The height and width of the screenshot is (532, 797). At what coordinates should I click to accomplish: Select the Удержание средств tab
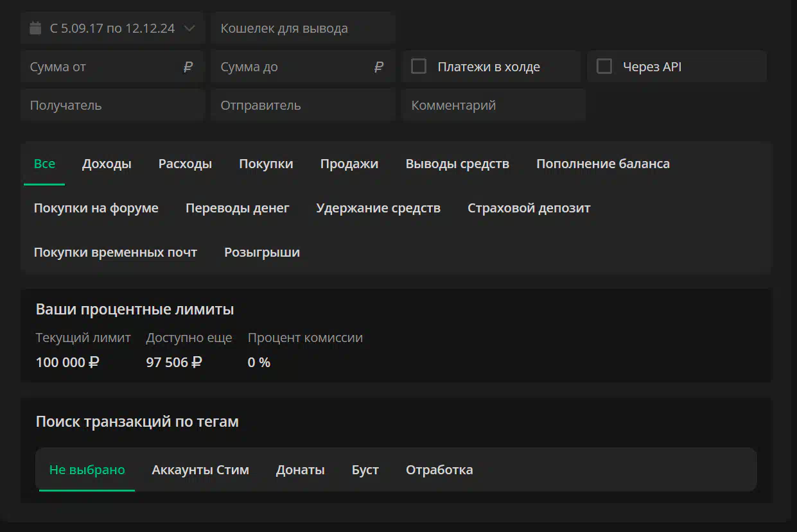(x=378, y=208)
